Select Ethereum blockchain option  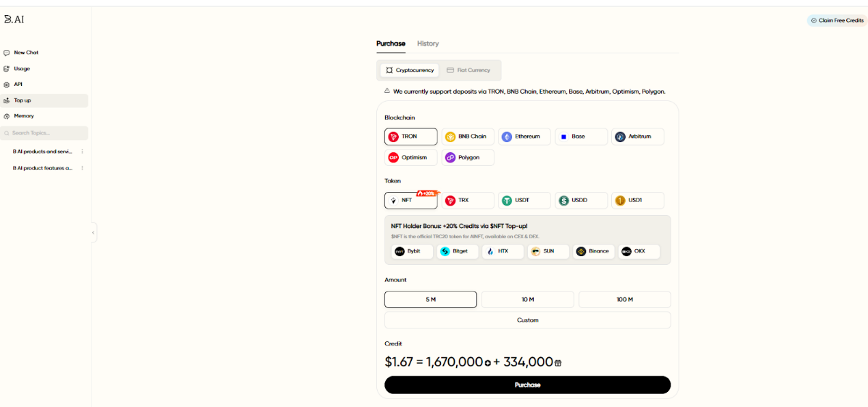click(x=524, y=137)
